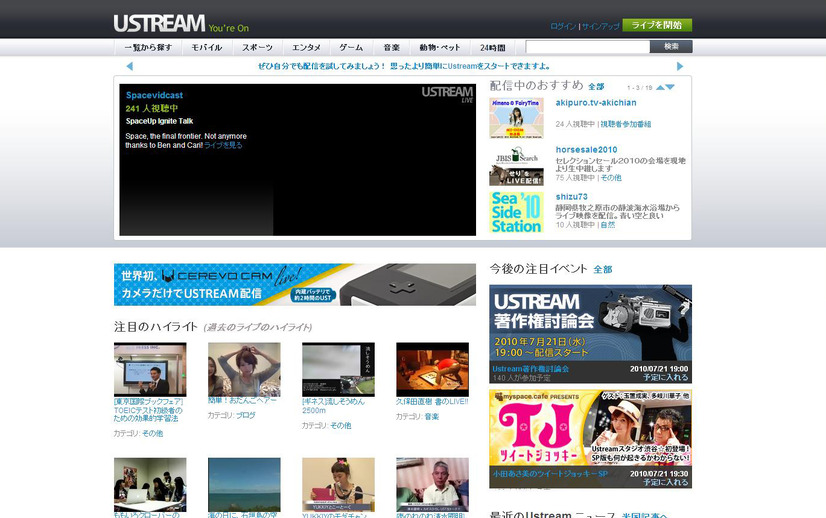Open the akipuro.tv-akichian channel link
826x518 pixels.
(596, 103)
